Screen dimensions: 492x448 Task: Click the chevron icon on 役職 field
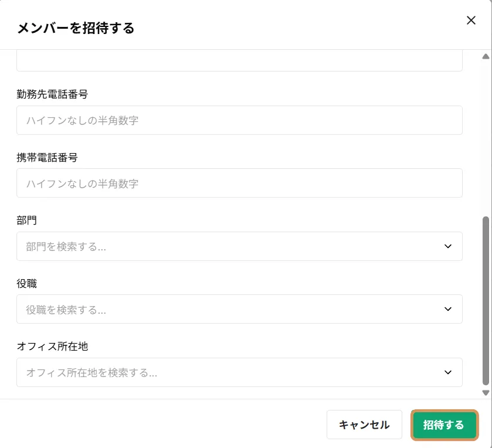pyautogui.click(x=447, y=309)
